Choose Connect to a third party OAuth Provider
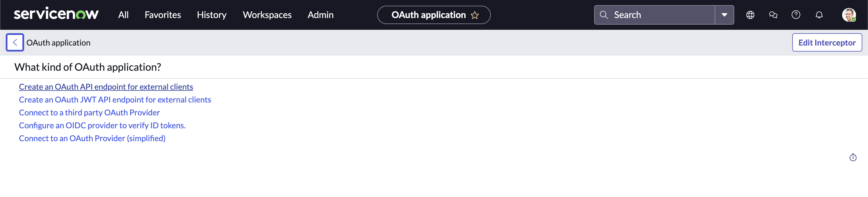Image resolution: width=868 pixels, height=197 pixels. [89, 112]
